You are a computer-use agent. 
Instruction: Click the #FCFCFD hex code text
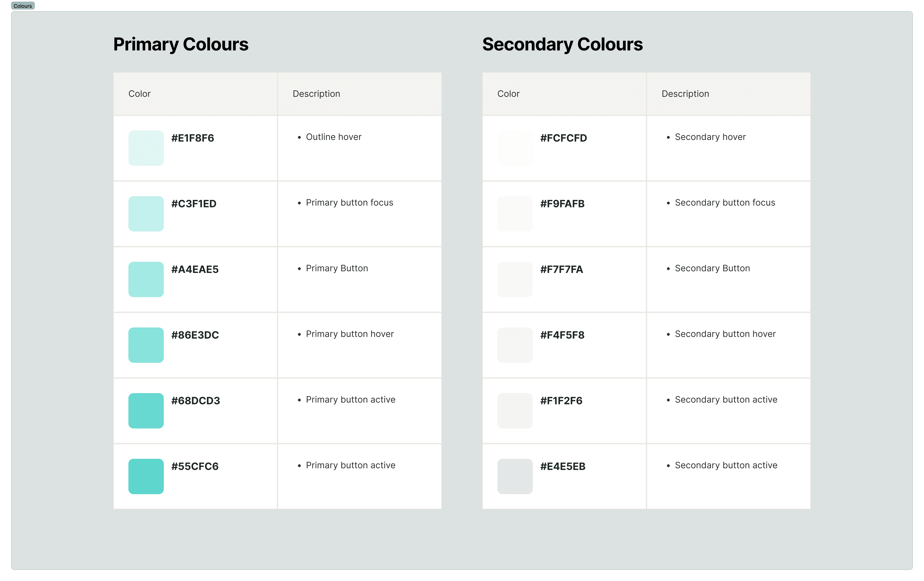tap(563, 138)
